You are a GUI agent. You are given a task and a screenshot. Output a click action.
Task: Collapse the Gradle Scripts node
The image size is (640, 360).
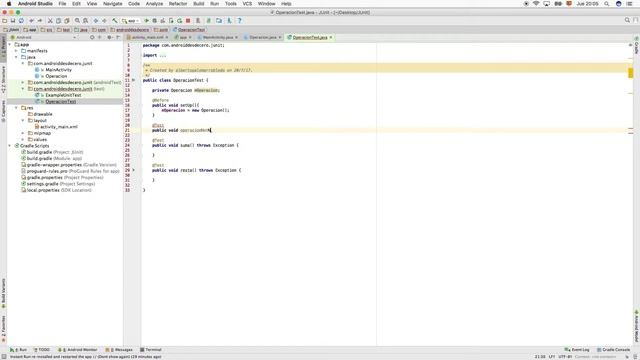pyautogui.click(x=10, y=146)
